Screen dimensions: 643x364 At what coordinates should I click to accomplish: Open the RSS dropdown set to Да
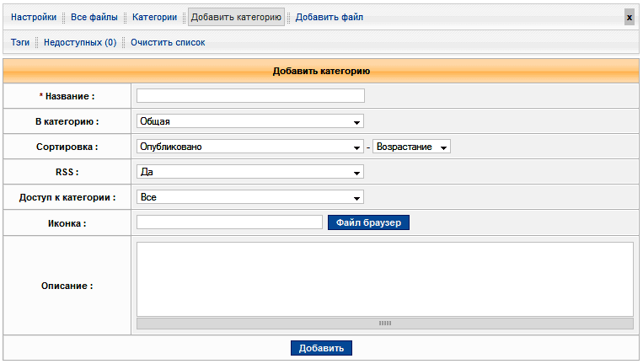coord(250,172)
